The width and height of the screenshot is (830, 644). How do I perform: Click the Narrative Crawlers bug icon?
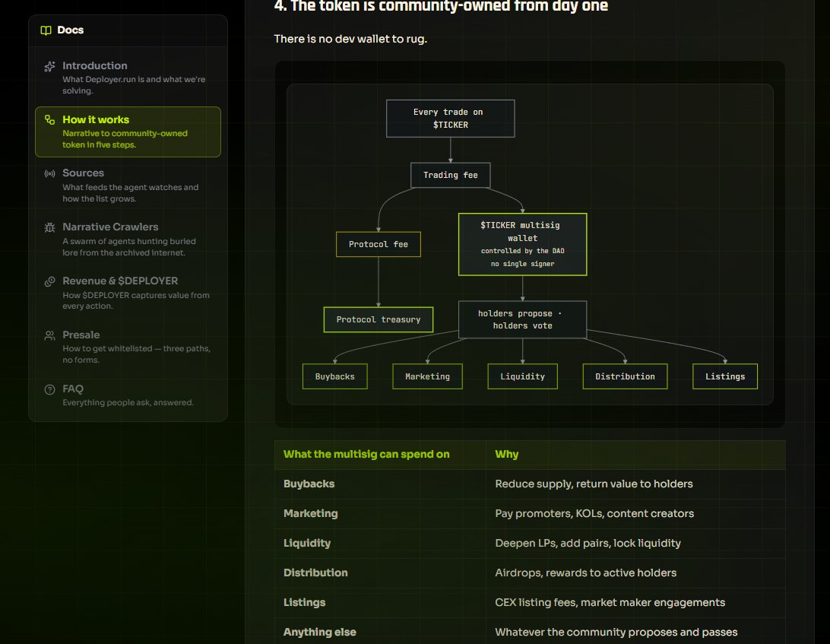coord(49,227)
